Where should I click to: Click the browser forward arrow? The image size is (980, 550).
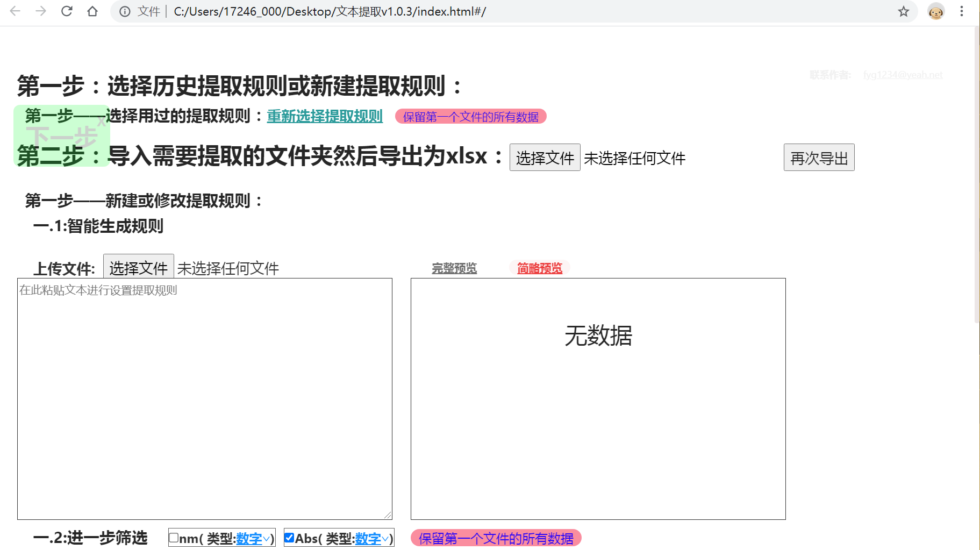[41, 11]
